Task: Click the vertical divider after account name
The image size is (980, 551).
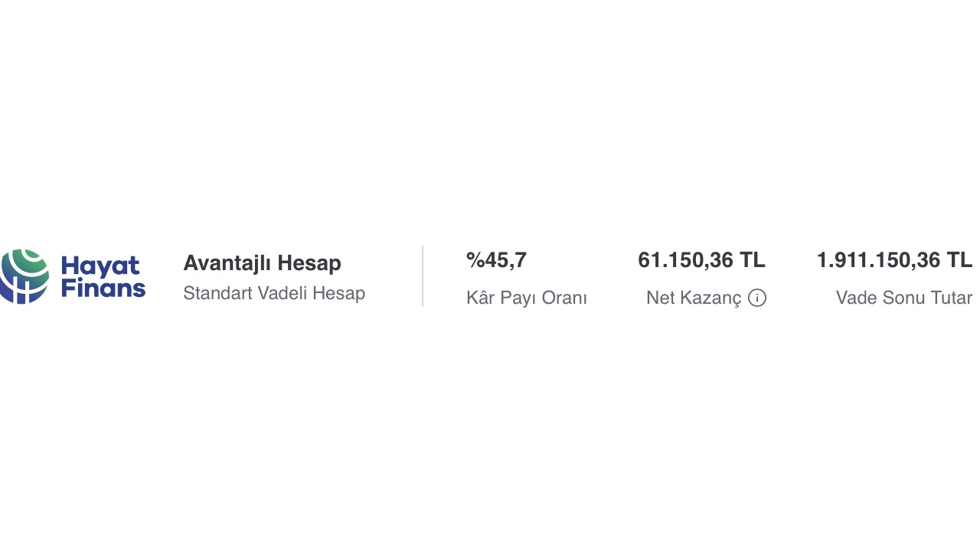Action: click(423, 276)
